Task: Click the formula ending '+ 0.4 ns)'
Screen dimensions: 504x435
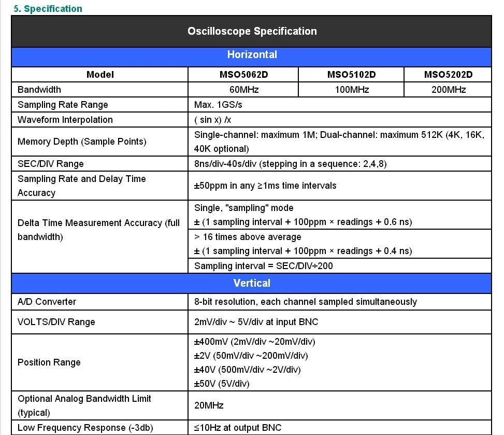Action: (x=303, y=251)
